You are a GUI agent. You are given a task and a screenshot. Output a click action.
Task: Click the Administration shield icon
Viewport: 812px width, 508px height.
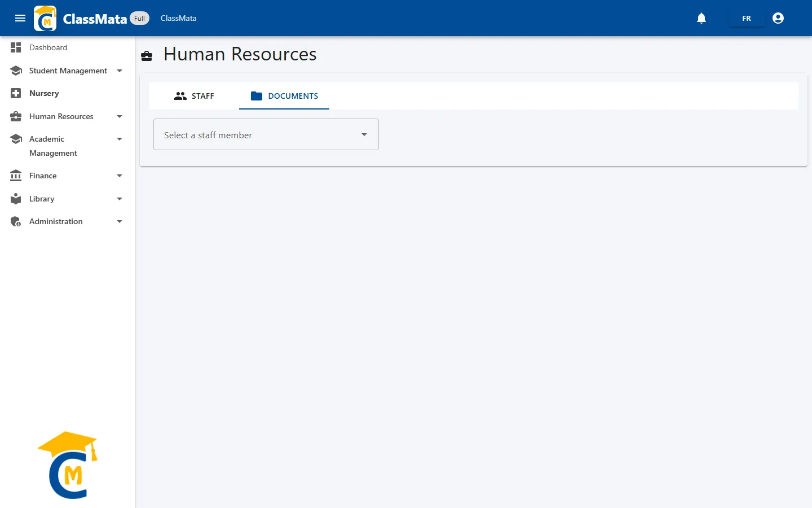(16, 221)
